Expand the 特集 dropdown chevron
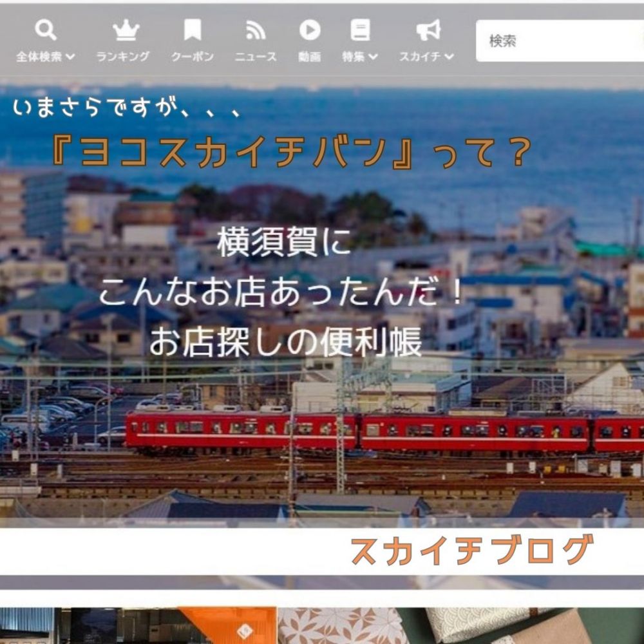This screenshot has height=644, width=644. click(x=373, y=57)
